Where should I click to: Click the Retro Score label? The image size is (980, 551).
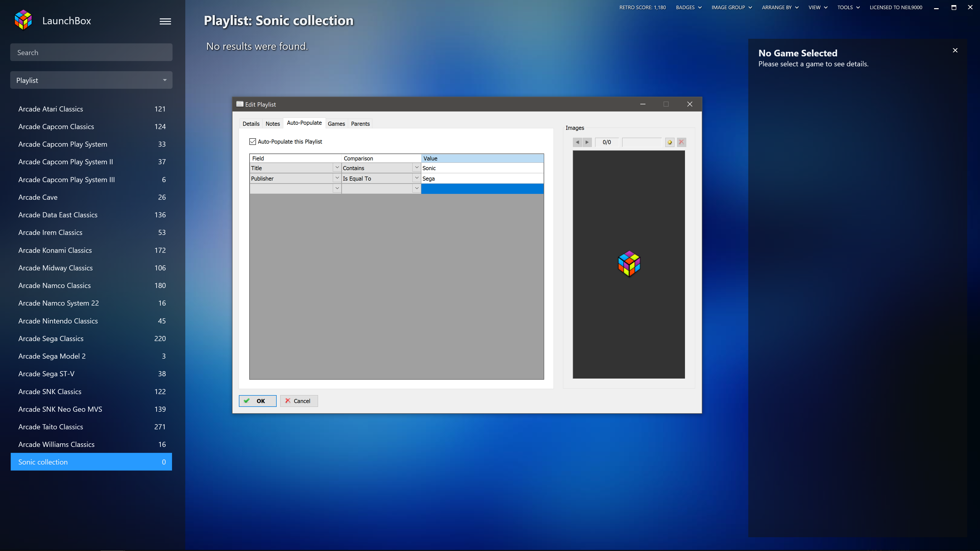click(x=642, y=7)
